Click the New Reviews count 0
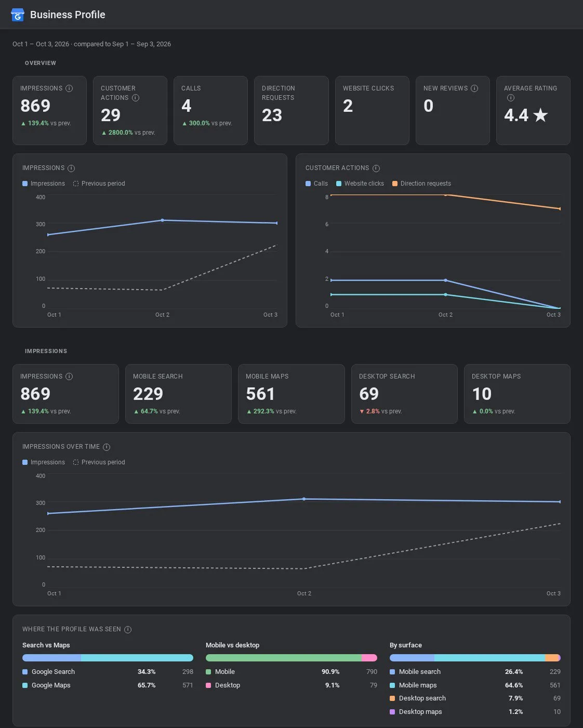The image size is (583, 728). pyautogui.click(x=428, y=106)
